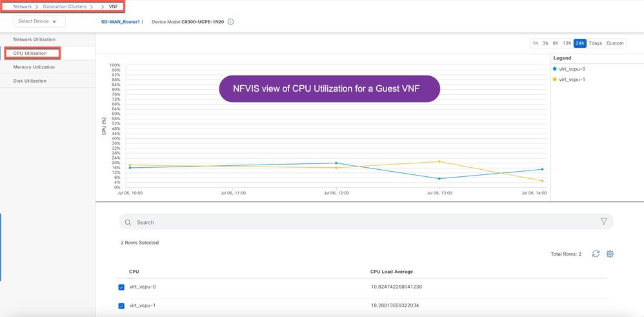Screen dimensions: 644x317
Task: Click the filter funnel icon
Action: point(603,221)
